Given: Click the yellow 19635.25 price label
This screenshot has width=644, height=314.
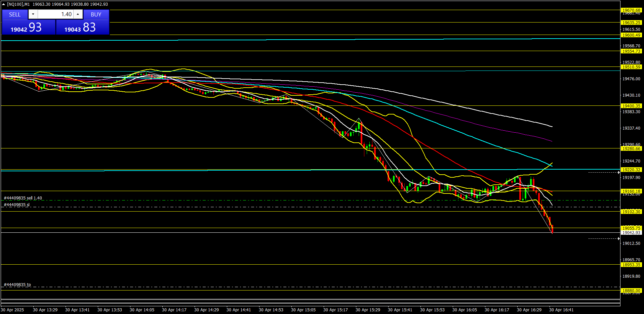Looking at the screenshot, I should click(631, 23).
